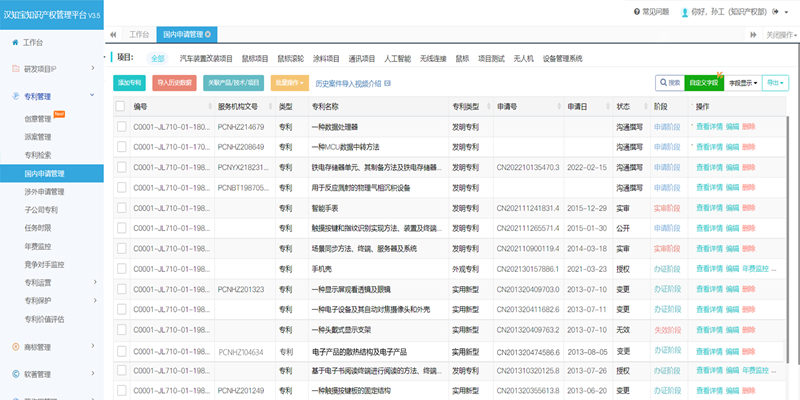Close the 国内申请管理 tab with its x icon
The image size is (800, 400).
(x=207, y=35)
